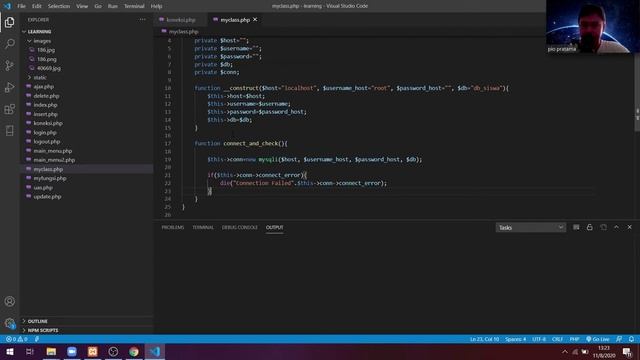
Task: Open Zoom from the taskbar
Action: (72, 351)
